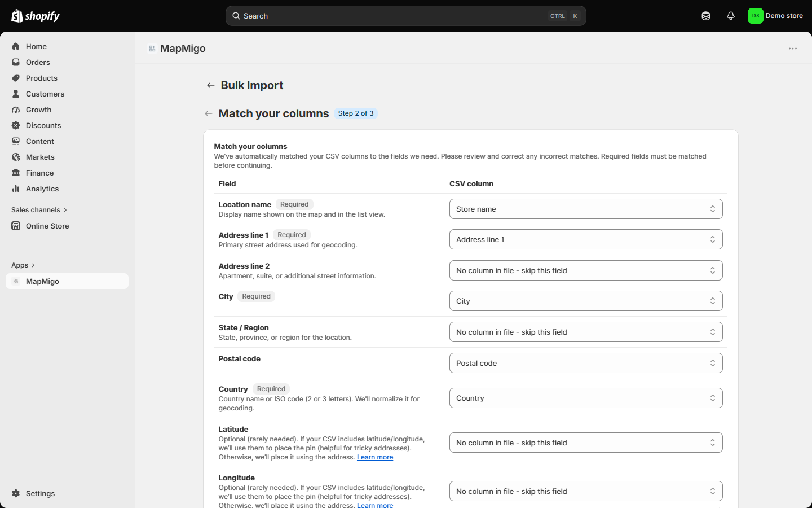Open Demo store account menu
812x508 pixels.
coord(775,16)
